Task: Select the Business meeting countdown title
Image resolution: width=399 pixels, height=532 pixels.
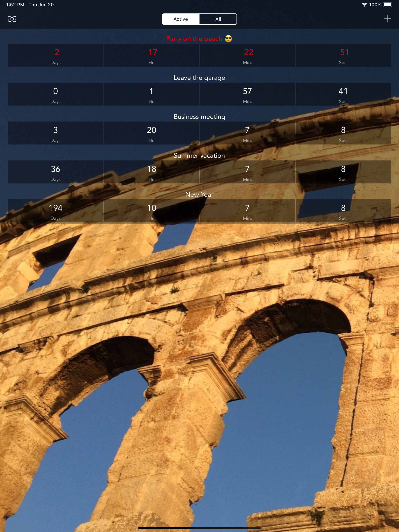Action: point(199,117)
